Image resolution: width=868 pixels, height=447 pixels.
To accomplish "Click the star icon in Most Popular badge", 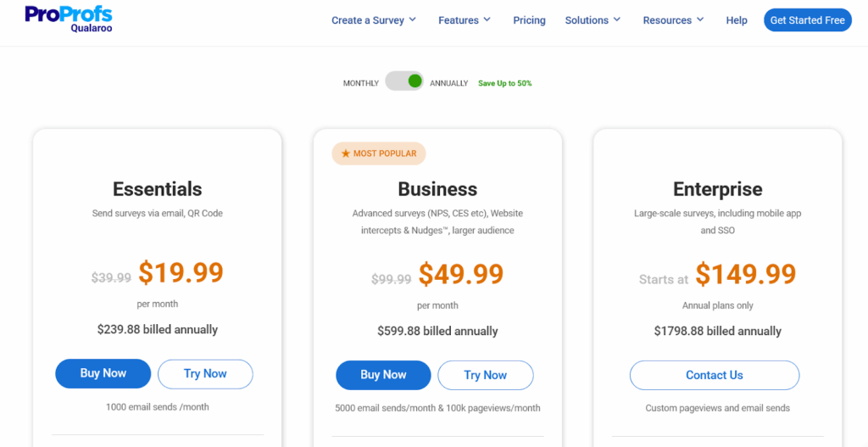I will tap(345, 154).
